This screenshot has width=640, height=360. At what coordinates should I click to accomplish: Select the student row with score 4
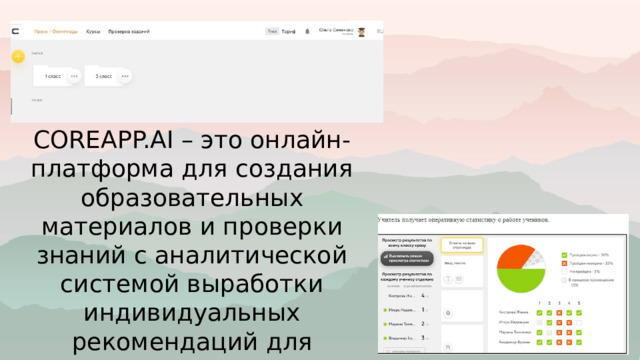(x=407, y=296)
